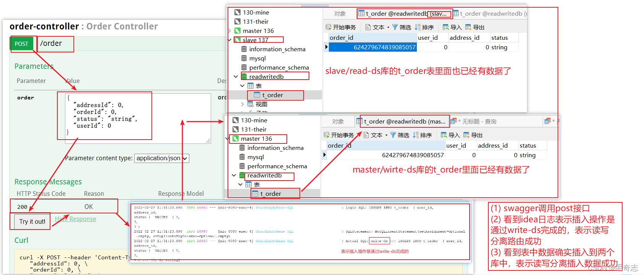
Task: Select 130-mine connection in lower Navicat tree
Action: 254,120
